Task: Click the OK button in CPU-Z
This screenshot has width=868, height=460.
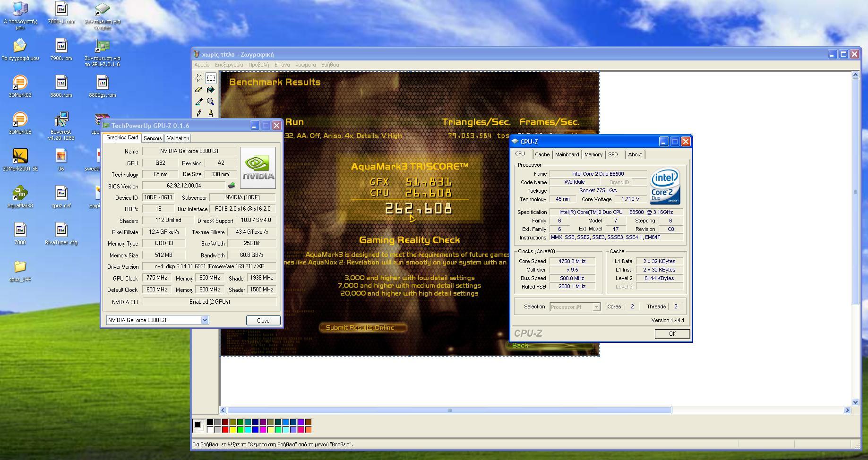Action: (672, 333)
